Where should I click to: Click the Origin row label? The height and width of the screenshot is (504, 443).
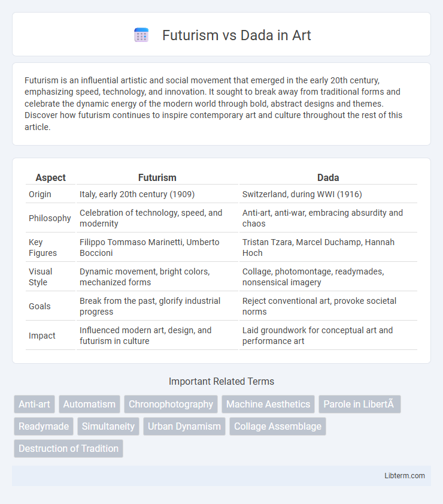point(40,194)
